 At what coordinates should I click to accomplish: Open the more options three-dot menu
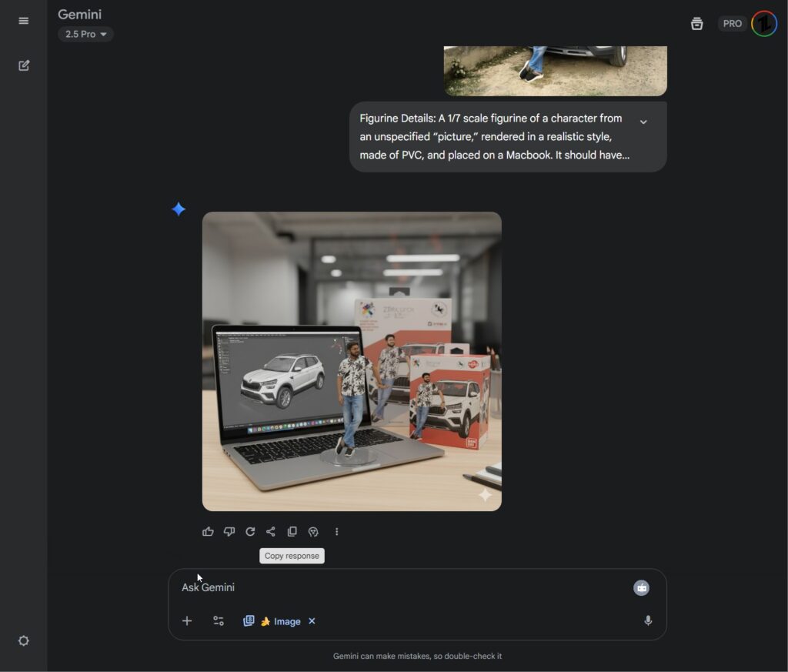coord(336,531)
